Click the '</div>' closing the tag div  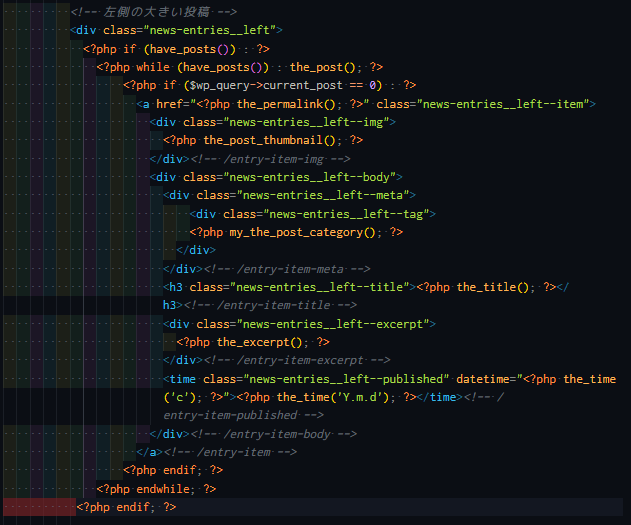coord(196,250)
